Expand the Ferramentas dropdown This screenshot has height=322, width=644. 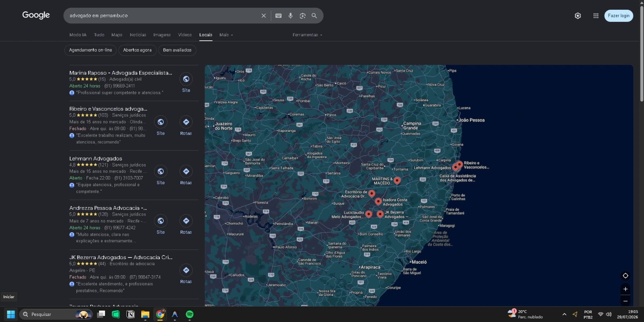[x=308, y=35]
